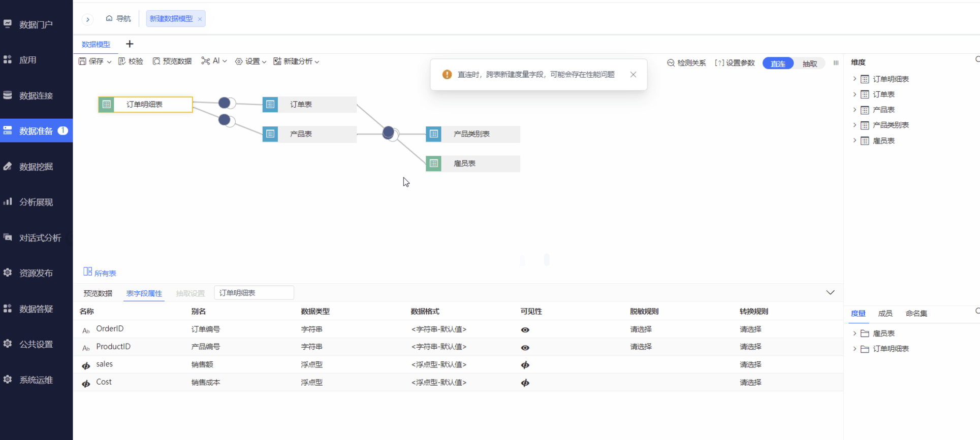Open 应用 in the sidebar
The image size is (980, 440).
(36, 60)
